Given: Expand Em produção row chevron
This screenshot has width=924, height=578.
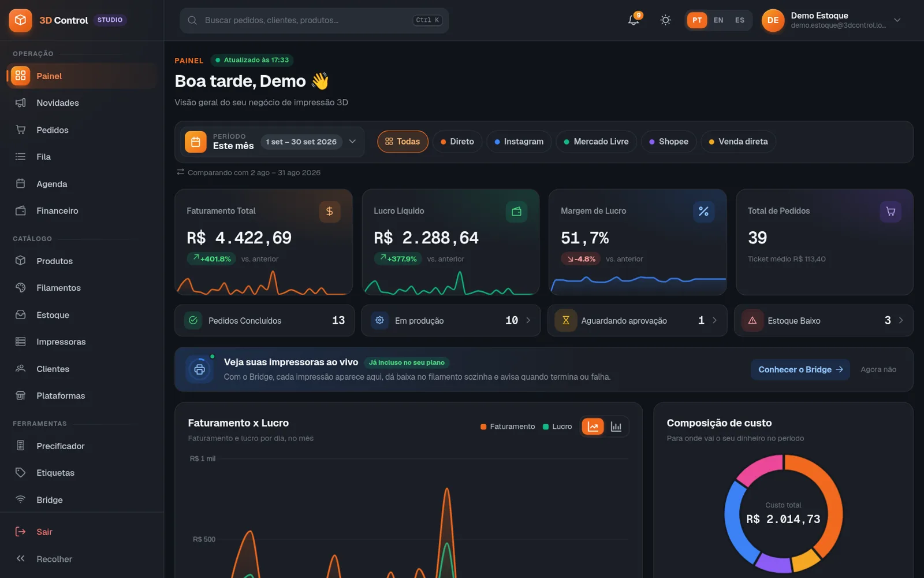Looking at the screenshot, I should tap(528, 320).
